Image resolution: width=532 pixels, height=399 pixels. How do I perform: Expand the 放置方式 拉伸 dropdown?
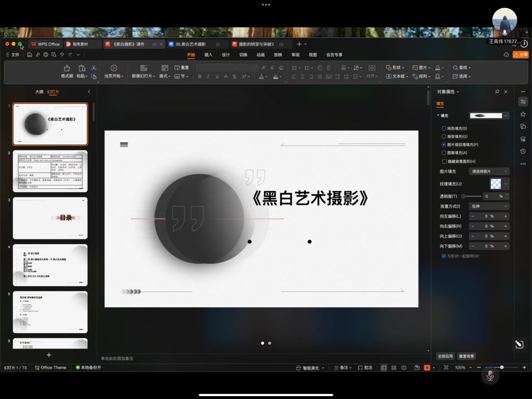(489, 206)
